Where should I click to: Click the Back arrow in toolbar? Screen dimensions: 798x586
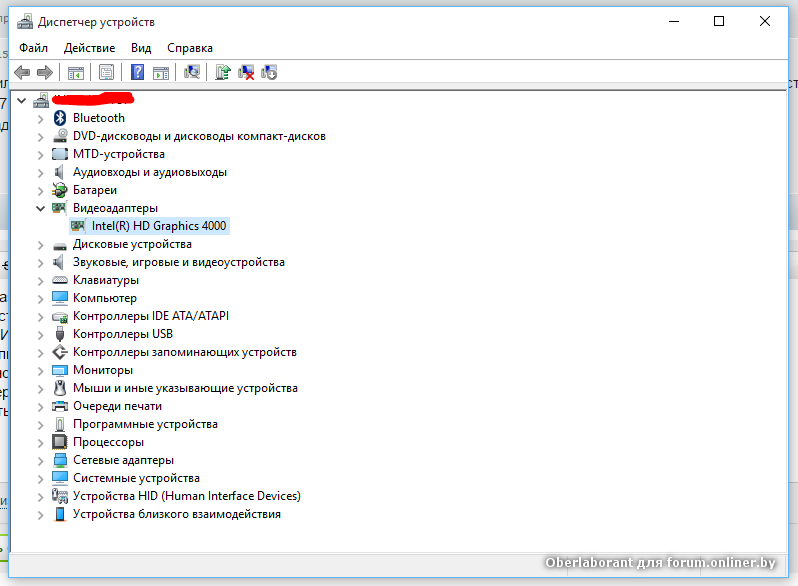22,72
